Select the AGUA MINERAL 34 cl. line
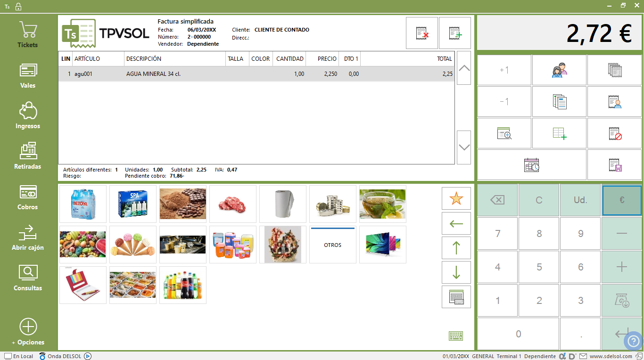Screen dimensions: 644x360 (256, 74)
